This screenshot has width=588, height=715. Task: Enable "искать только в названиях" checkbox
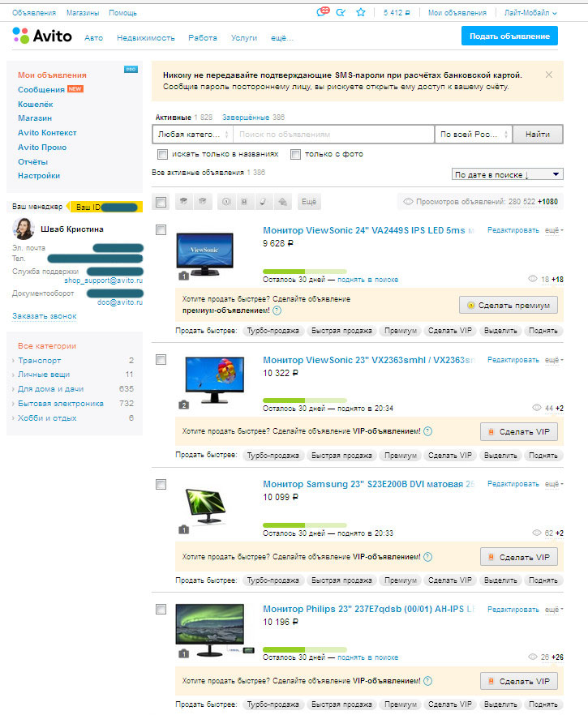pos(162,155)
